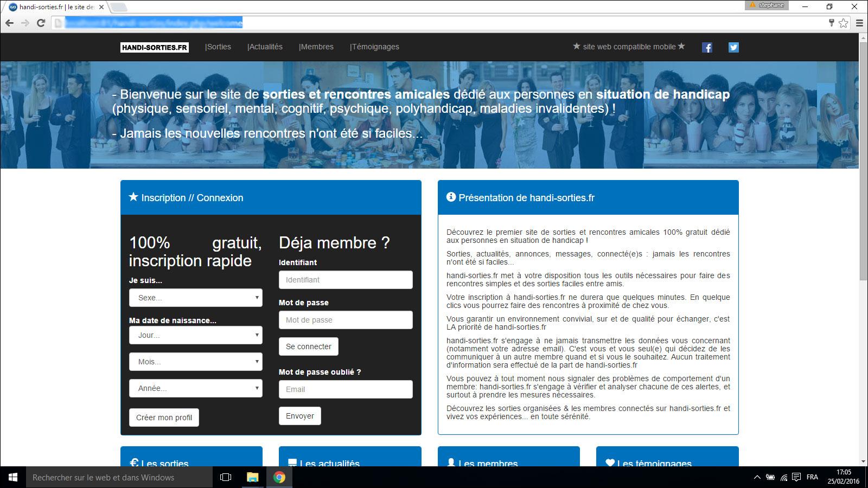The height and width of the screenshot is (488, 868).
Task: Click the Identifiant input field
Action: [346, 280]
